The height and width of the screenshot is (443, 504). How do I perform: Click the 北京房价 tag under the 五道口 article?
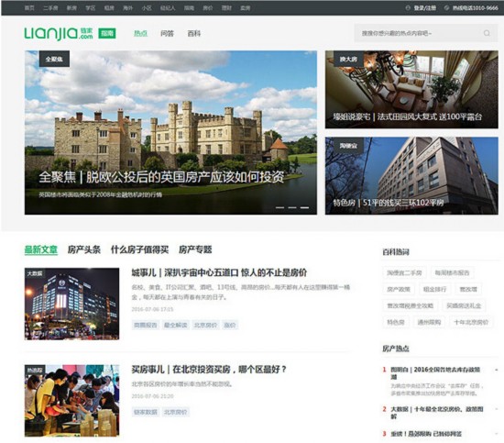[x=205, y=325]
